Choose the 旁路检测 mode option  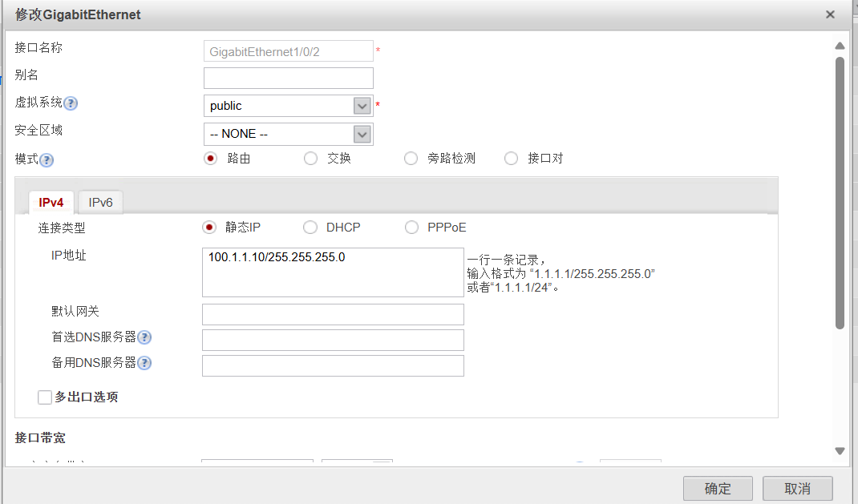click(411, 158)
